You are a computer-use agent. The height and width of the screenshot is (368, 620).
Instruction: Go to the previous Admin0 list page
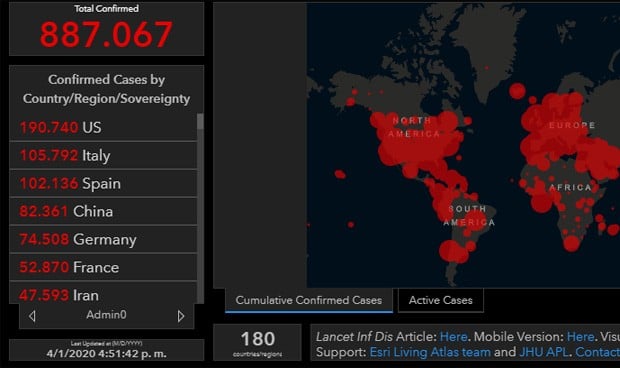point(32,316)
